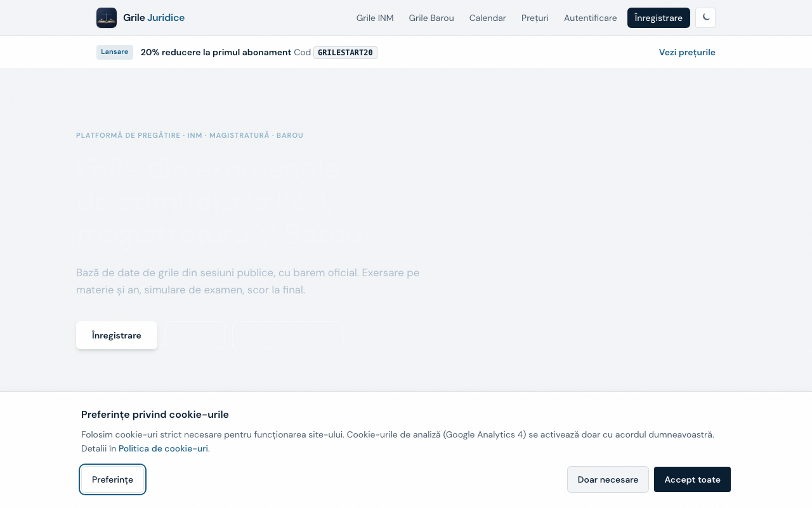Choose Doar necesare cookies
The height and width of the screenshot is (508, 812).
pos(608,479)
